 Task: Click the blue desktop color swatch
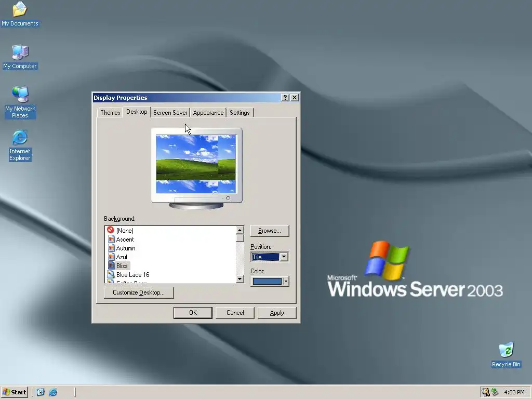(x=267, y=281)
